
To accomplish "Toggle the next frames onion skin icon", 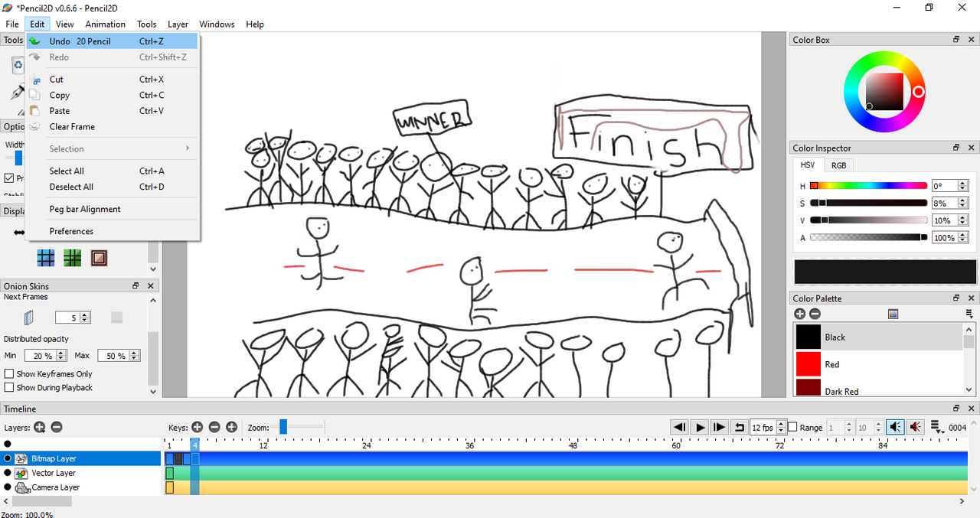I will coord(29,317).
